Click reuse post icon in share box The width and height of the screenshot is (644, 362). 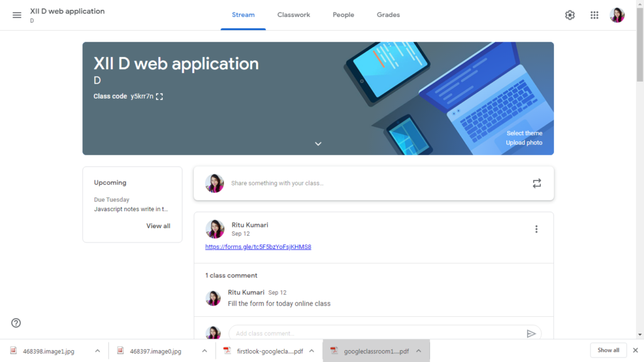[537, 184]
